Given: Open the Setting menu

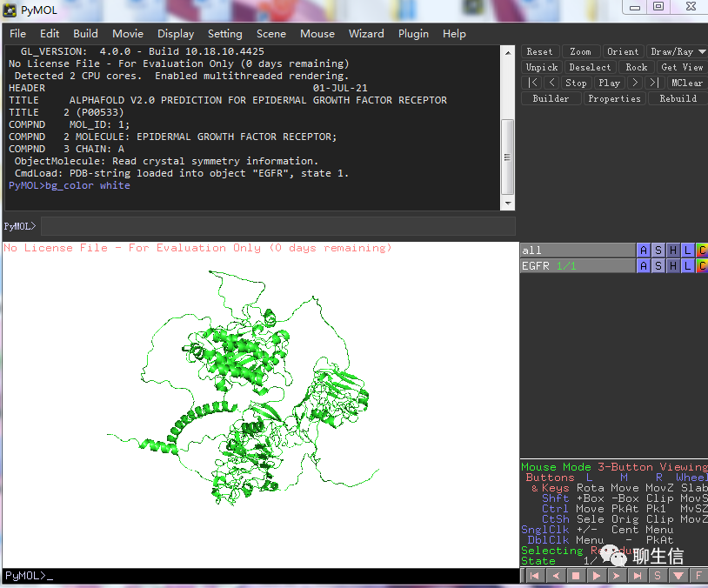Looking at the screenshot, I should click(x=225, y=34).
